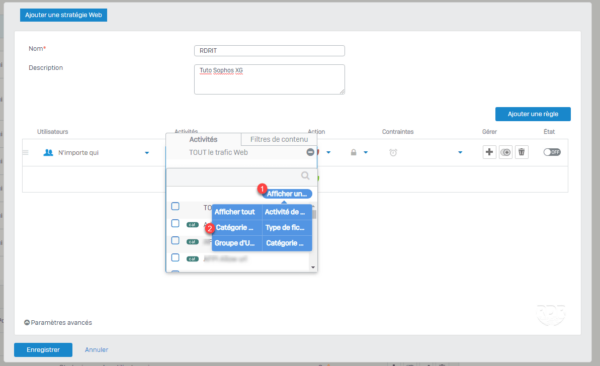Delete the rule with the trash icon
The height and width of the screenshot is (366, 600).
(522, 152)
